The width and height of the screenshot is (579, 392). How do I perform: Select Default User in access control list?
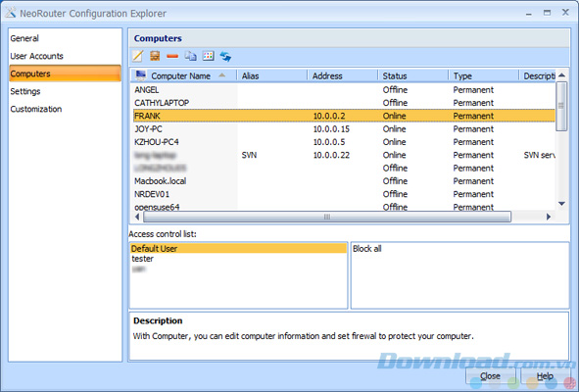click(238, 249)
